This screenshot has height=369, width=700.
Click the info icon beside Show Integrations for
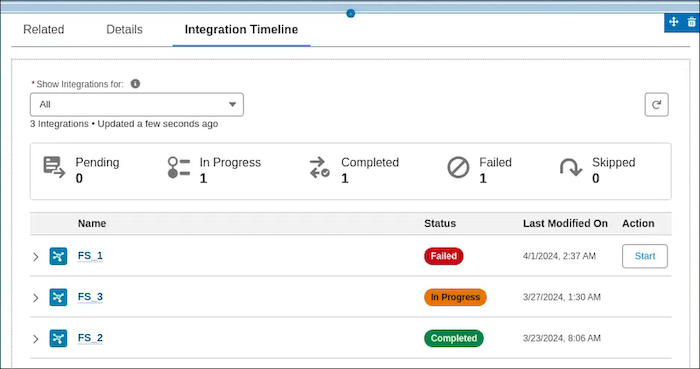(x=135, y=83)
